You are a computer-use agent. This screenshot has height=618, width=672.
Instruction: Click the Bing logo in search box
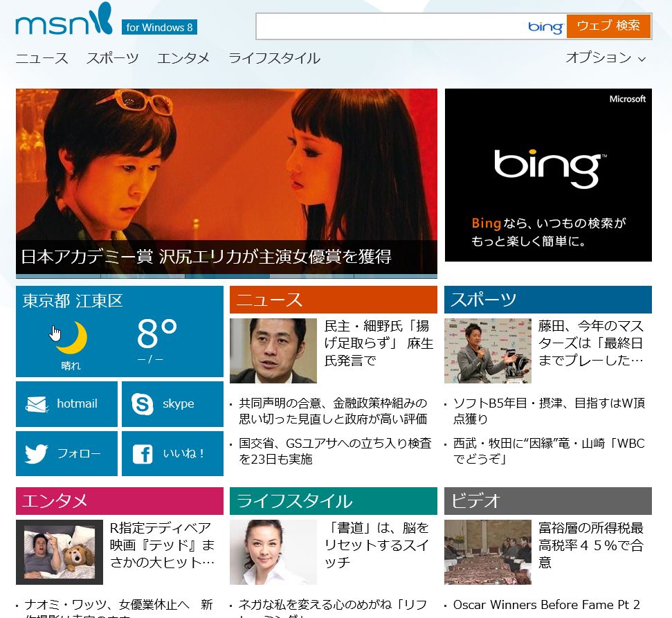545,26
